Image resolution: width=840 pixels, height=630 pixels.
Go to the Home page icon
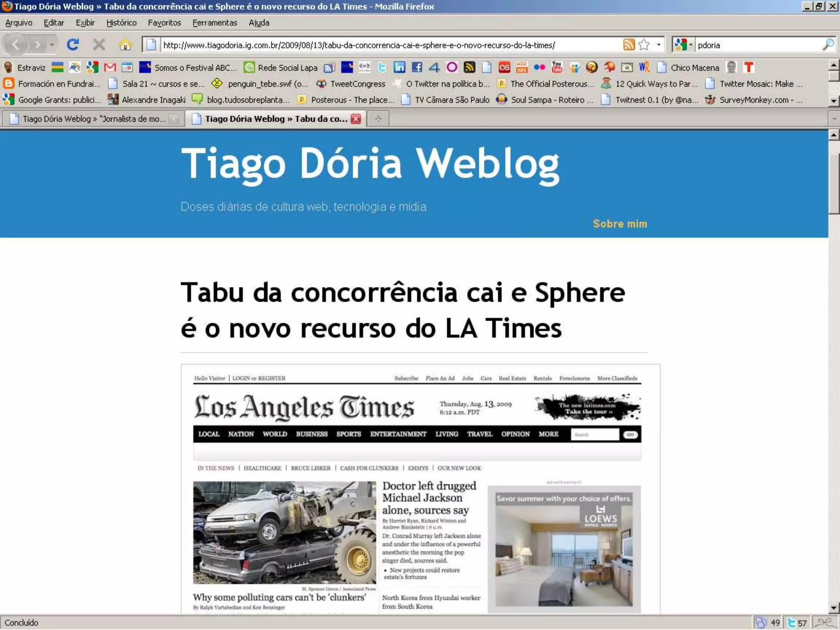click(x=125, y=44)
